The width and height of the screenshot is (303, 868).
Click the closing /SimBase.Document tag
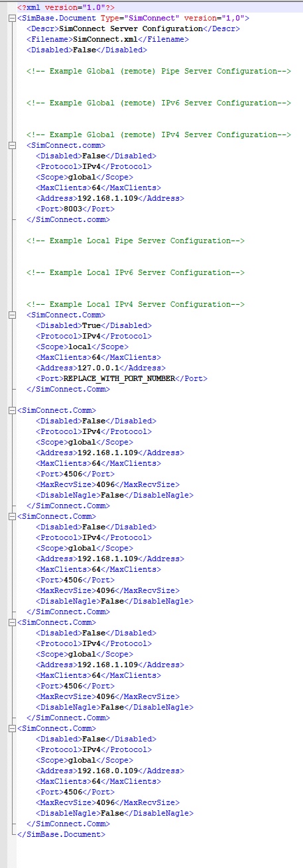point(61,834)
